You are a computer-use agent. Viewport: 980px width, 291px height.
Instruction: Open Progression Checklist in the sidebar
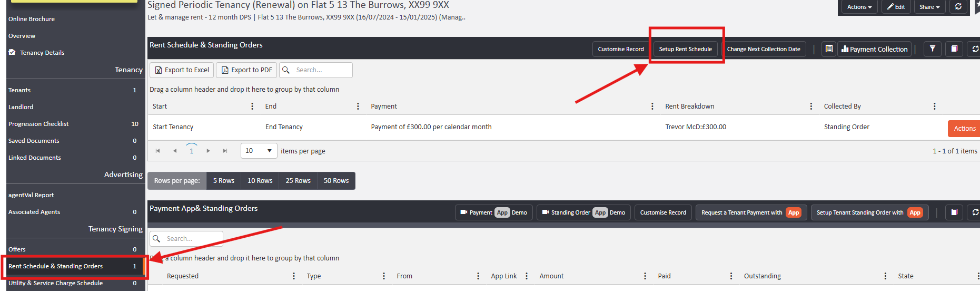click(38, 124)
